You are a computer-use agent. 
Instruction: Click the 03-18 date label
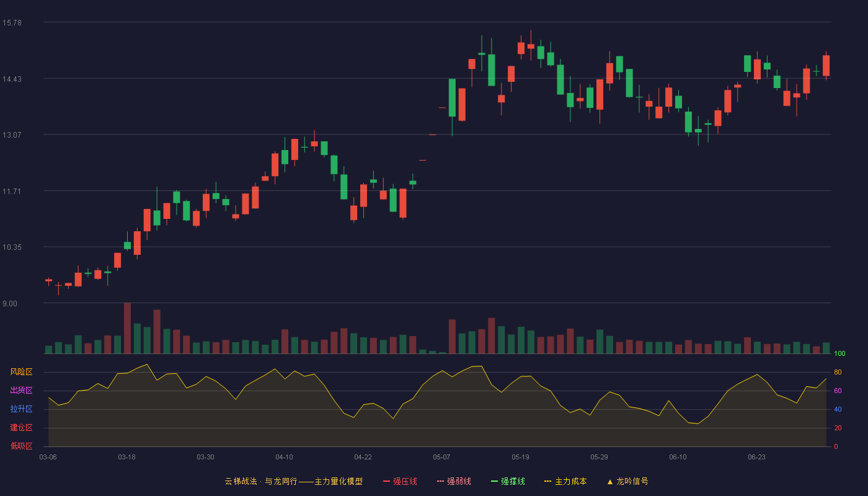tap(126, 457)
